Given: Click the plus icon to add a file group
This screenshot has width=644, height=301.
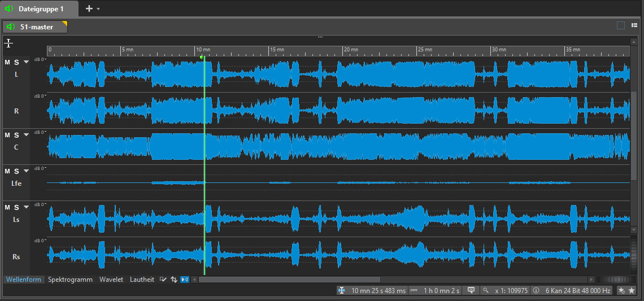Looking at the screenshot, I should [89, 9].
